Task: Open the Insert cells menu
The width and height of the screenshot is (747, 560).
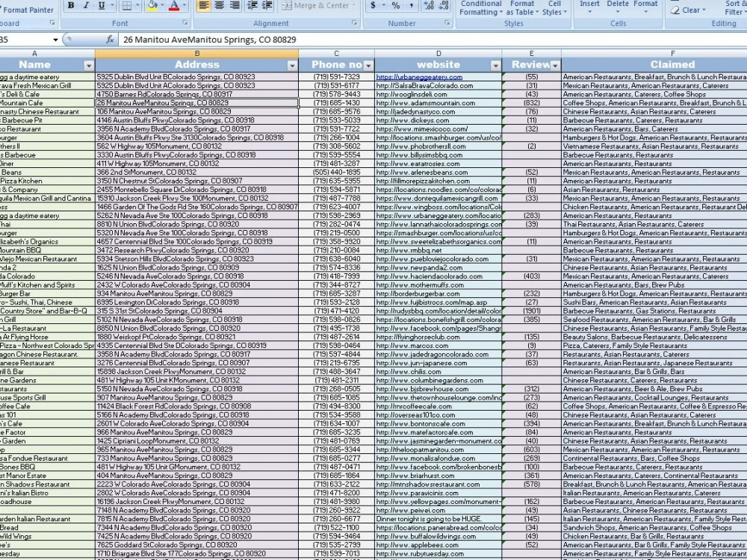Action: click(589, 7)
